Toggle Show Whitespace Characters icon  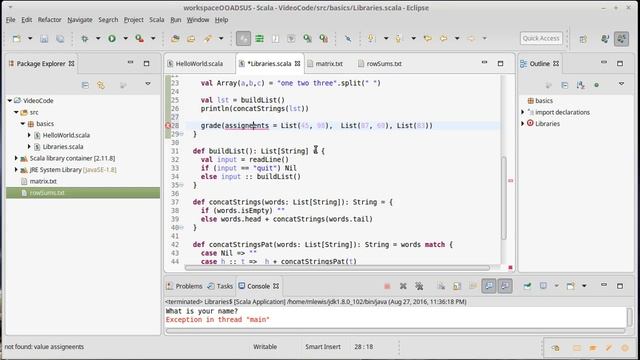coord(276,39)
